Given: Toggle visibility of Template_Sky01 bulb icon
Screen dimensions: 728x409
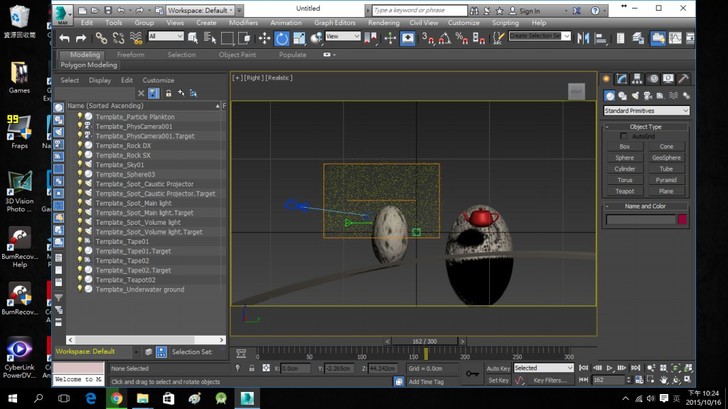Looking at the screenshot, I should pos(80,165).
